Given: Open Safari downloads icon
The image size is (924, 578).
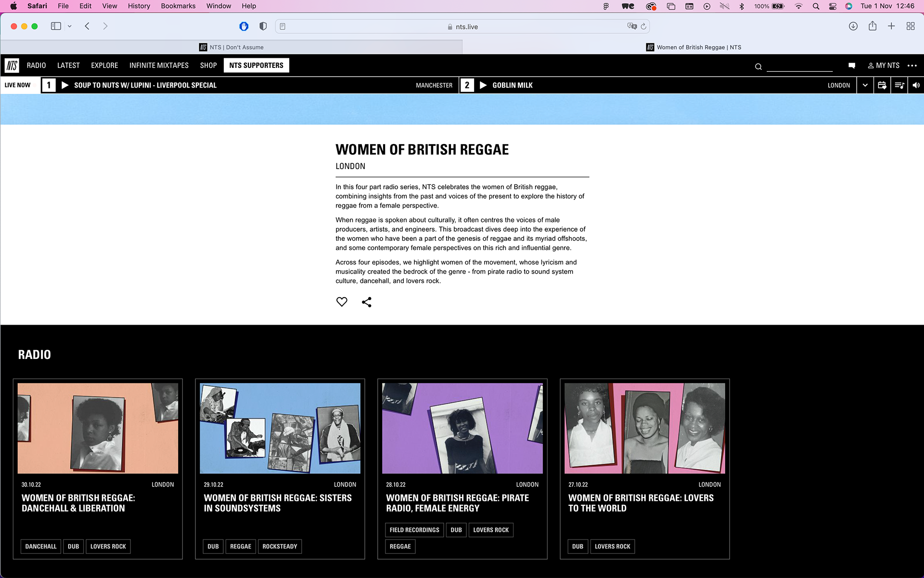Looking at the screenshot, I should click(853, 26).
